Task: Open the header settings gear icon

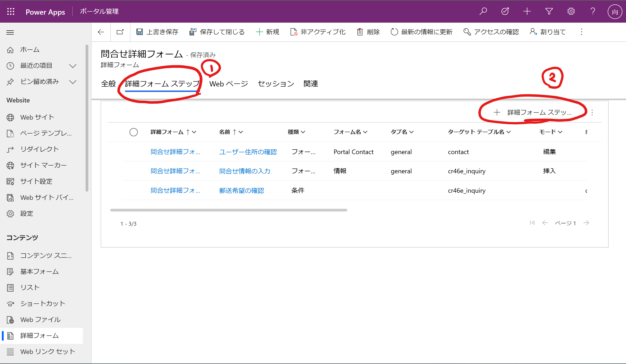Action: pos(571,11)
